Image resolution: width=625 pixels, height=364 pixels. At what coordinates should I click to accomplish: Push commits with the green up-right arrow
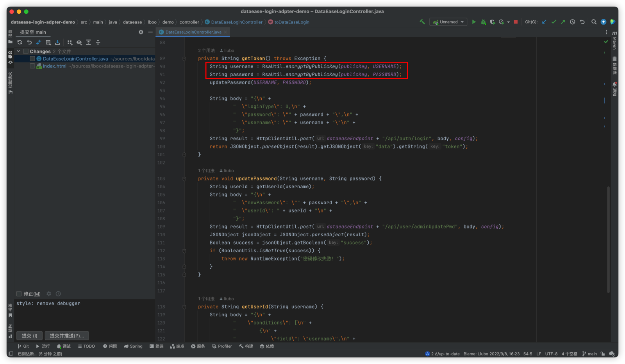tap(563, 22)
